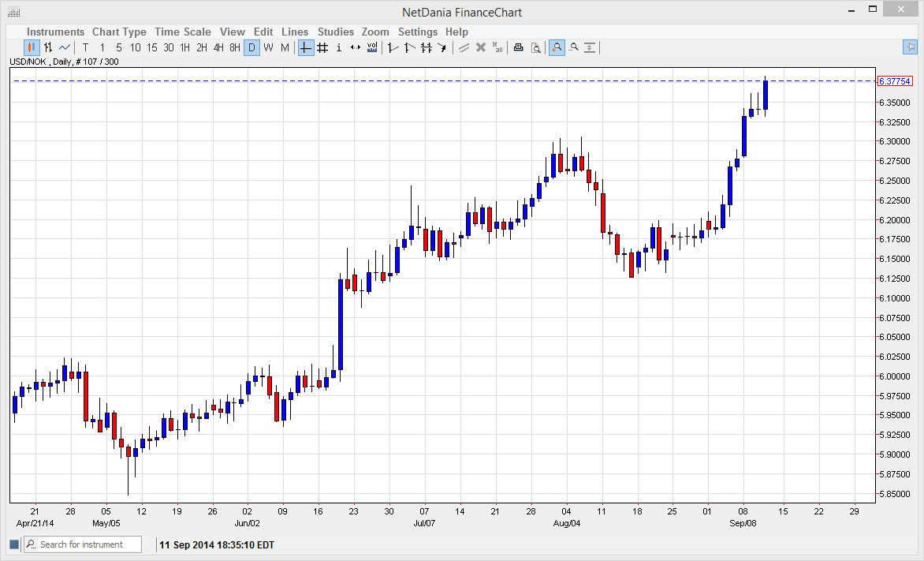Toggle the chart grid lines icon

pyautogui.click(x=322, y=47)
